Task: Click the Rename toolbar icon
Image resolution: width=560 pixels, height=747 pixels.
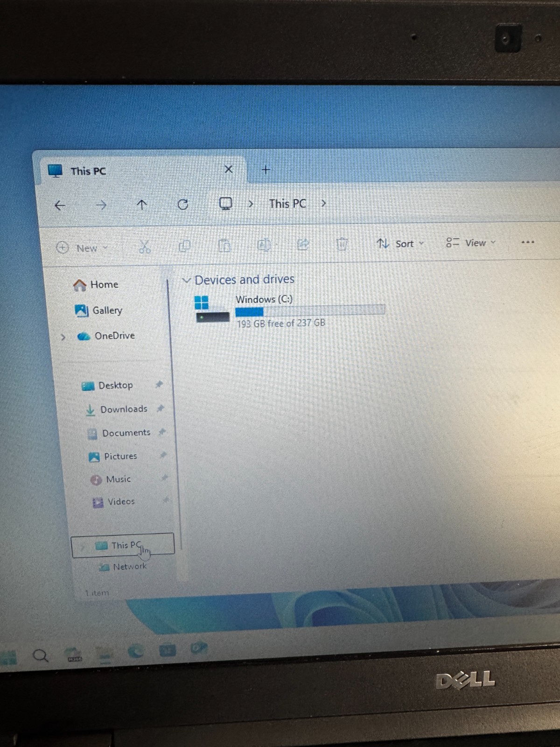Action: pos(264,245)
